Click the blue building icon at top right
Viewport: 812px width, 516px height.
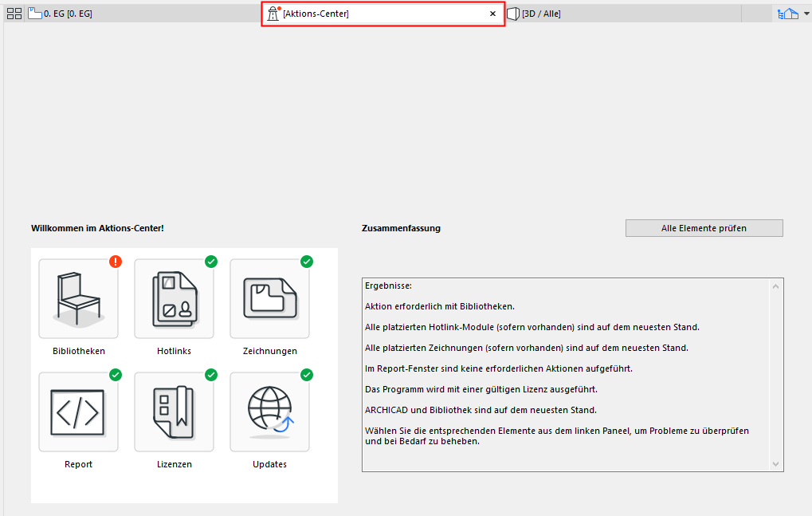[x=788, y=14]
